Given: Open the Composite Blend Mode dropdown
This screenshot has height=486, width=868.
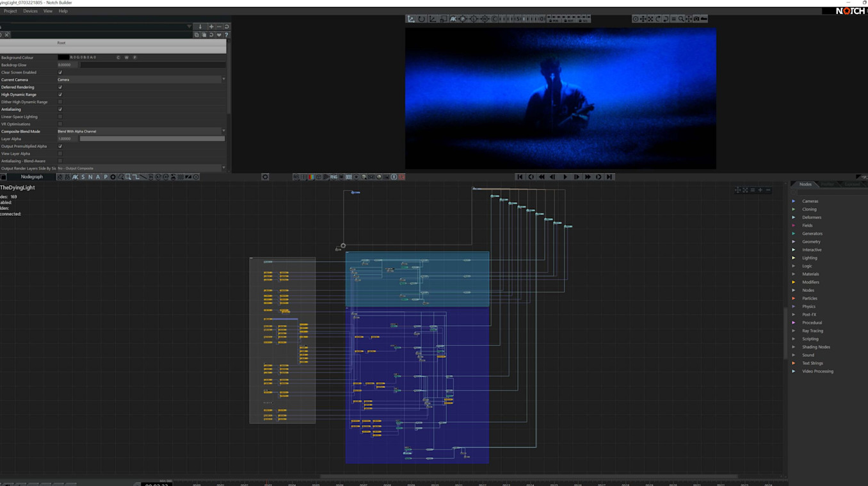Looking at the screenshot, I should (141, 131).
